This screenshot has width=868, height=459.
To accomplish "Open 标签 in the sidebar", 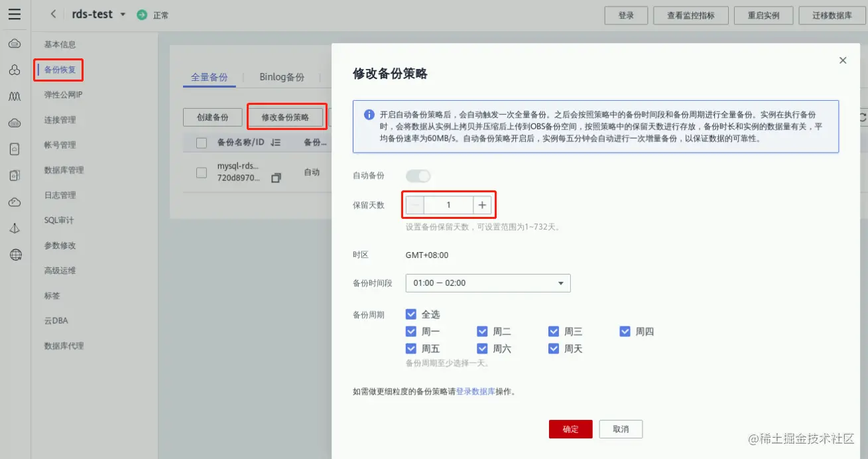I will [52, 296].
